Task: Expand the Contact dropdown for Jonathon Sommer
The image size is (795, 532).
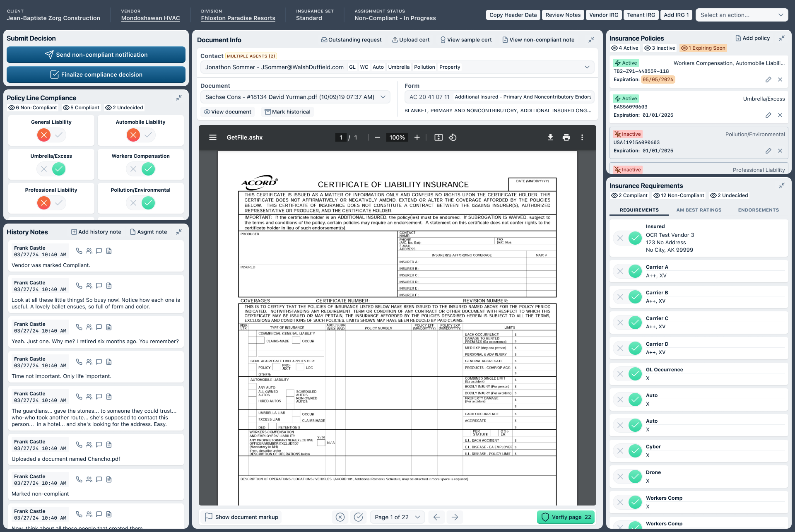Action: point(587,67)
